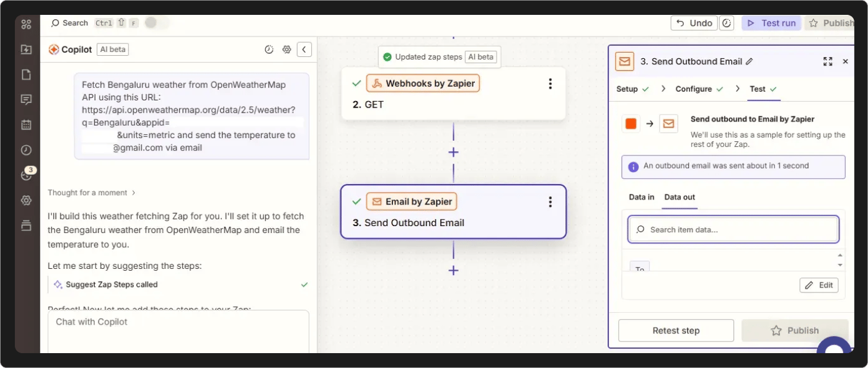Click scrollbar up arrow in data list
This screenshot has width=868, height=368.
point(840,255)
